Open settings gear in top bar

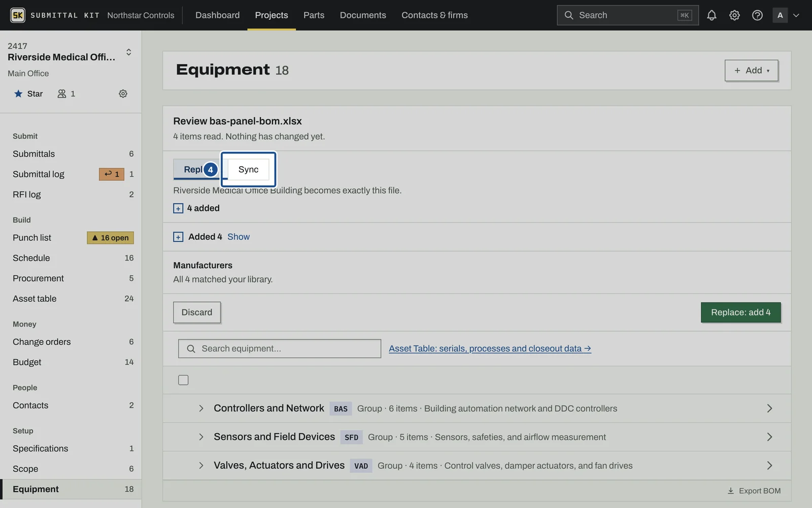(x=734, y=15)
